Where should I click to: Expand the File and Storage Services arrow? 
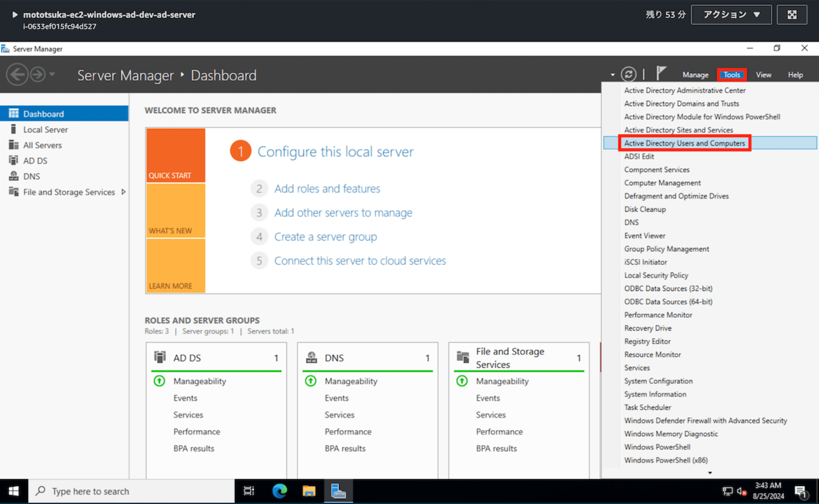point(123,192)
